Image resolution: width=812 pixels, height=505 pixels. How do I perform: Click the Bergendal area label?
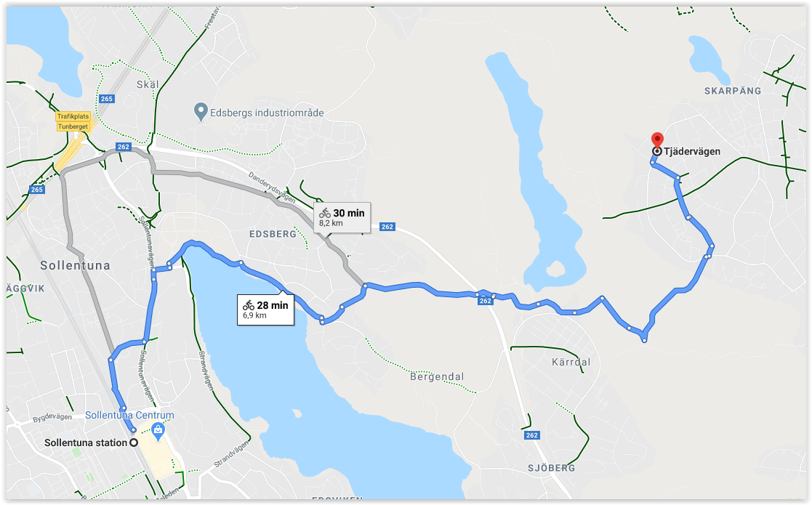click(x=437, y=376)
